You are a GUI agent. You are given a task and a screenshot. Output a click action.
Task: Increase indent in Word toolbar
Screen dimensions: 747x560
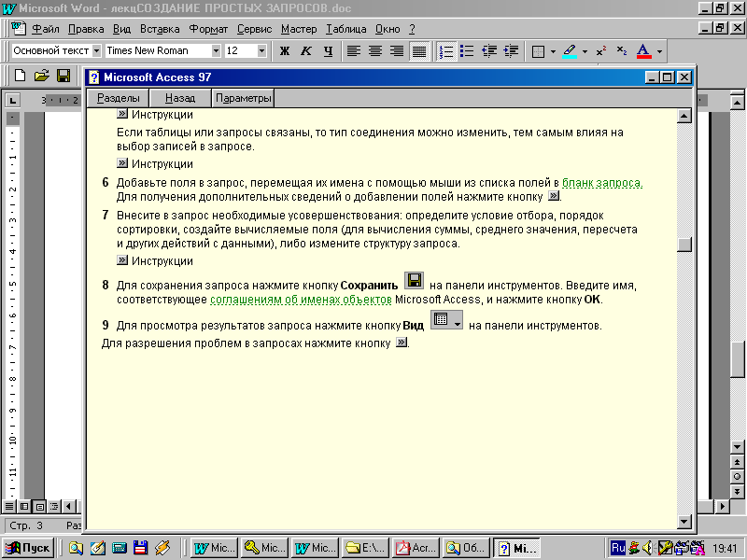pyautogui.click(x=511, y=51)
